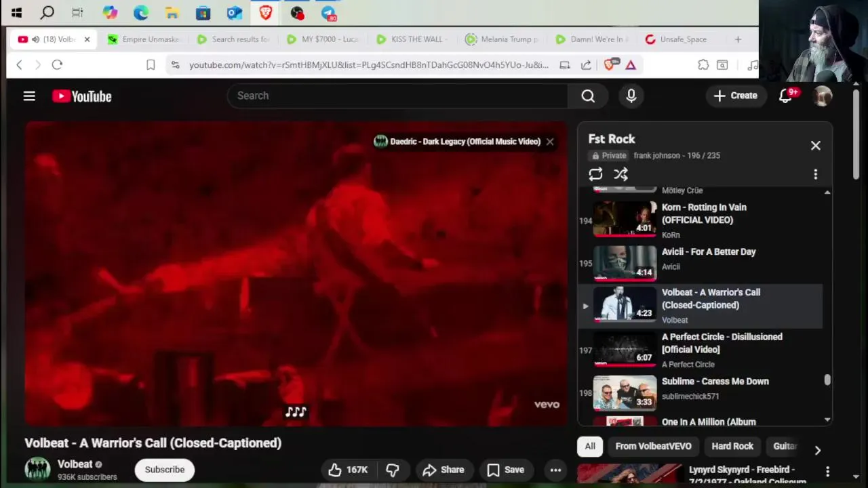Dismiss the Daedric - Dark Legacy card

click(x=550, y=142)
